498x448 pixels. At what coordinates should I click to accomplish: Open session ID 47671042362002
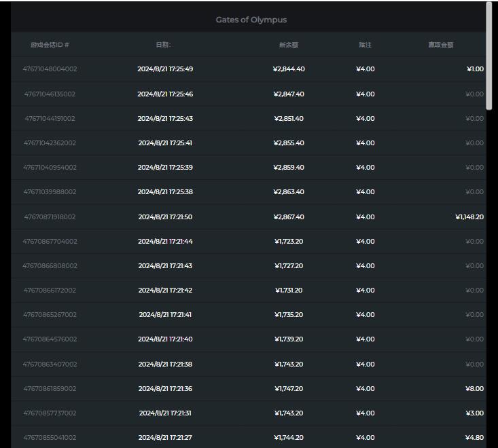[x=50, y=143]
